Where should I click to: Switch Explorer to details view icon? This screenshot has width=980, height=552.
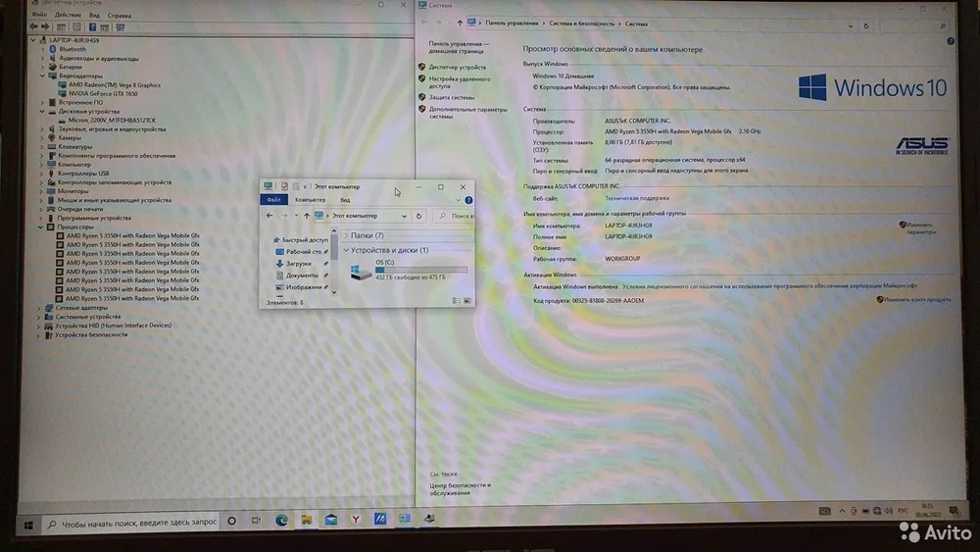coord(457,301)
